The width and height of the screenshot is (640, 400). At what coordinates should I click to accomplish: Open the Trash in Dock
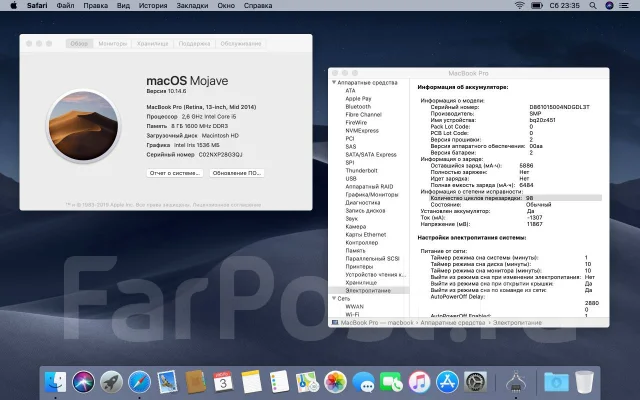(x=584, y=382)
